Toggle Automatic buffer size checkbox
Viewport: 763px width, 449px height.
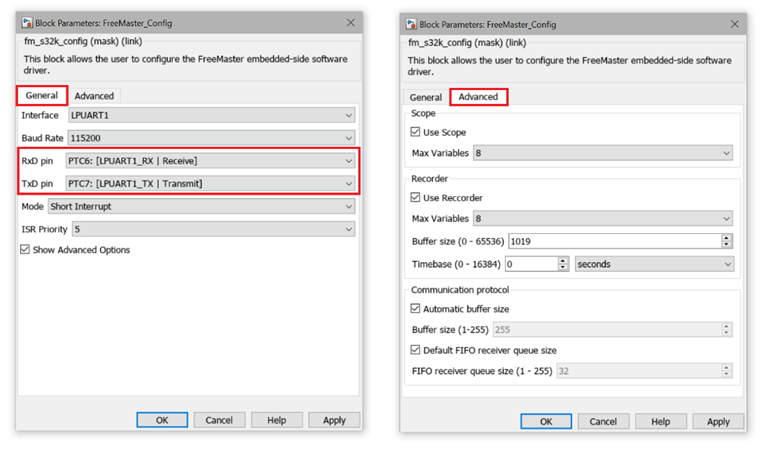click(x=415, y=308)
